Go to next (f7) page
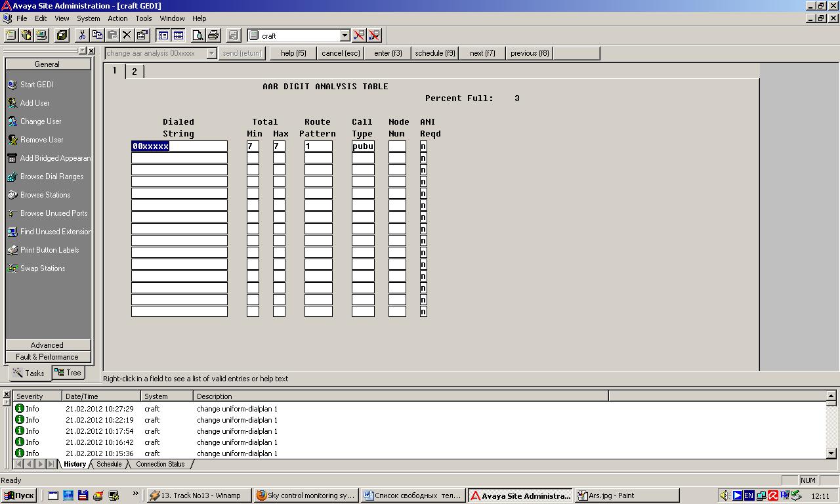The image size is (840, 504). tap(482, 53)
